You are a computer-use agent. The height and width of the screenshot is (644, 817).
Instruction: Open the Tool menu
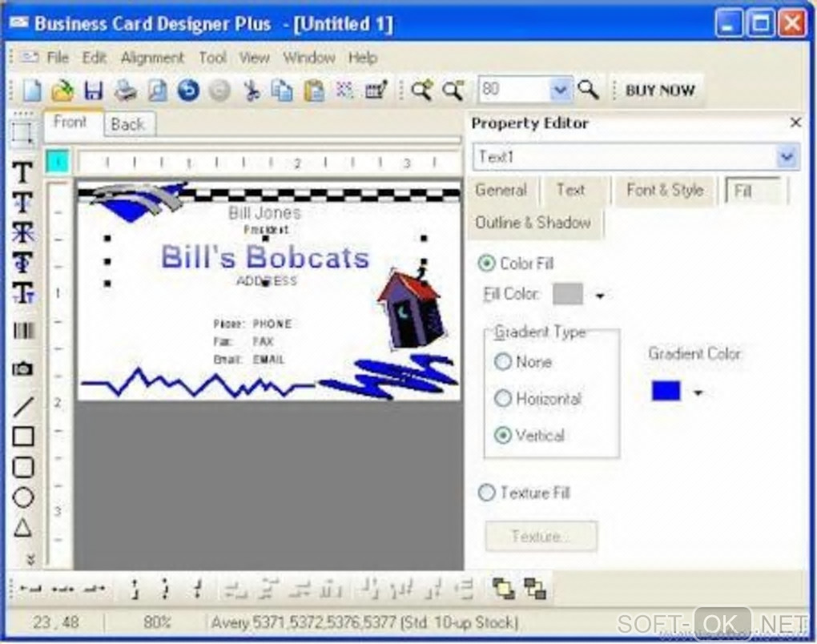212,58
